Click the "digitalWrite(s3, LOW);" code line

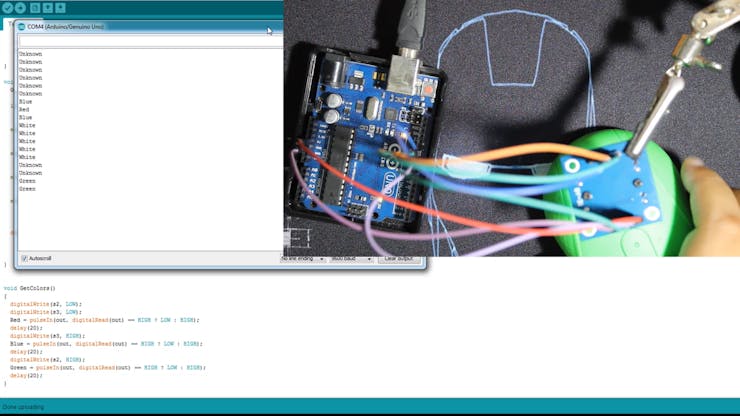point(46,312)
